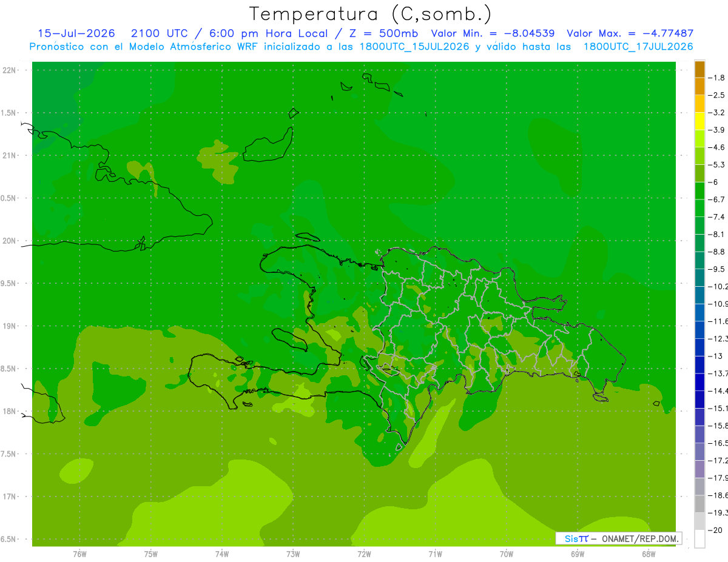The width and height of the screenshot is (728, 562).
Task: Click the 71W longitude label
Action: point(435,554)
